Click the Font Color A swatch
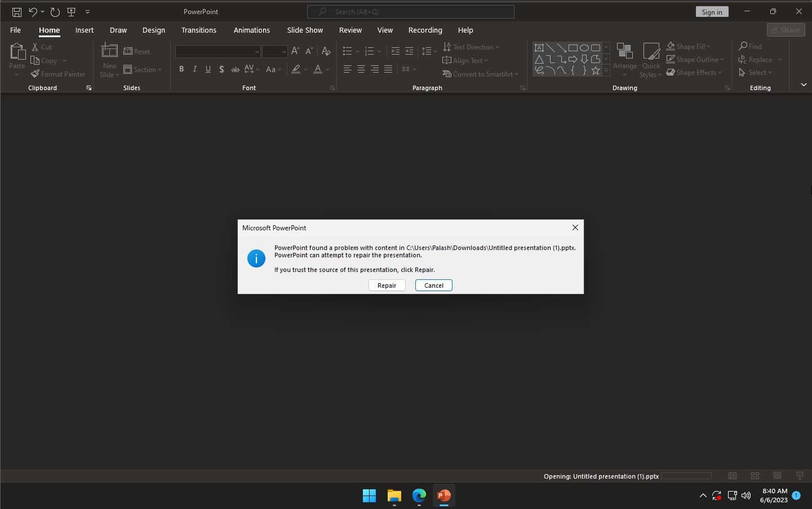Viewport: 812px width, 509px height. coord(318,69)
